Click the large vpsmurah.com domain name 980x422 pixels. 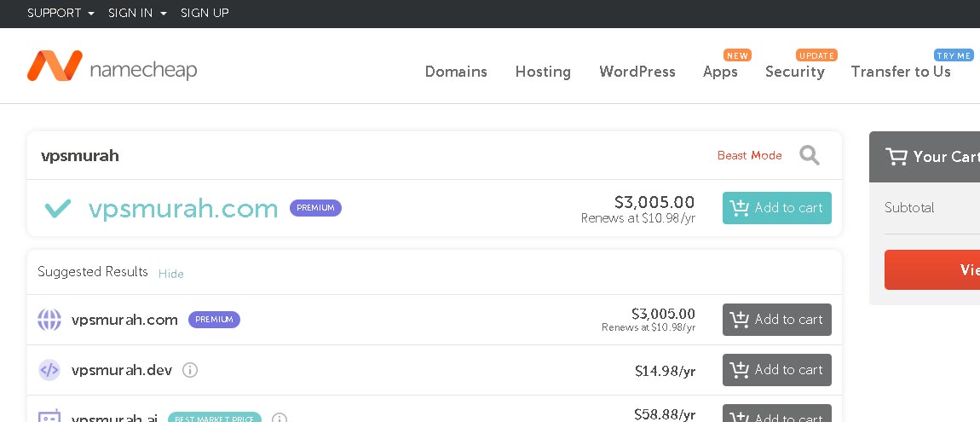tap(183, 209)
